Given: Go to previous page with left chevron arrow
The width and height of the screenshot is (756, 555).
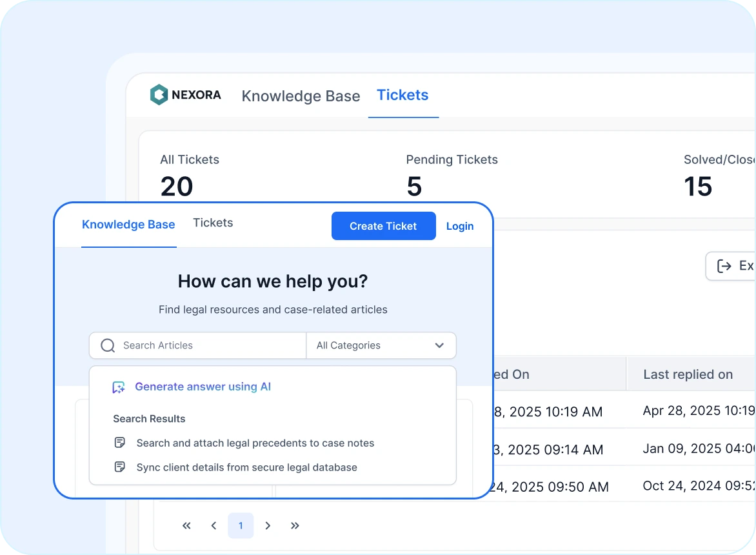Looking at the screenshot, I should coord(214,525).
